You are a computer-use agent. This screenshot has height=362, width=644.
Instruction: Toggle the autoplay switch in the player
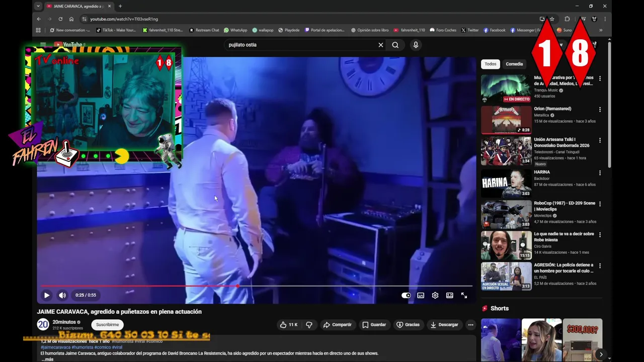[x=406, y=296]
